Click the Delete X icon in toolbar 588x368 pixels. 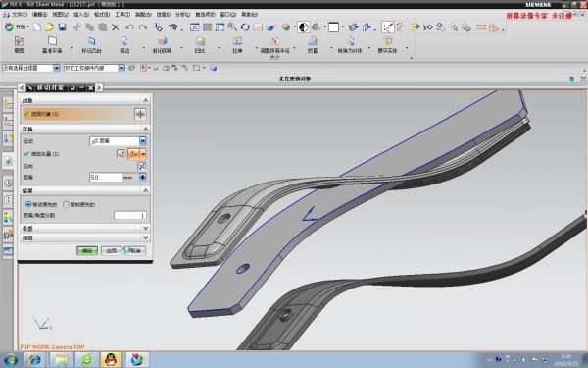[x=115, y=27]
